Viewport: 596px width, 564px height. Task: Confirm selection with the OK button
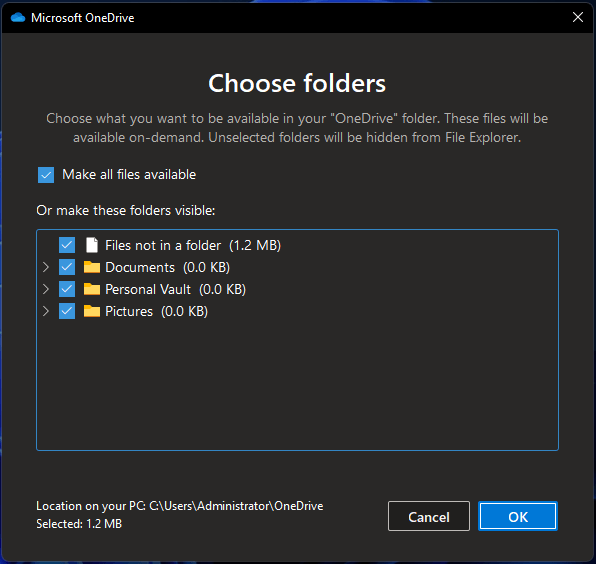(x=518, y=516)
